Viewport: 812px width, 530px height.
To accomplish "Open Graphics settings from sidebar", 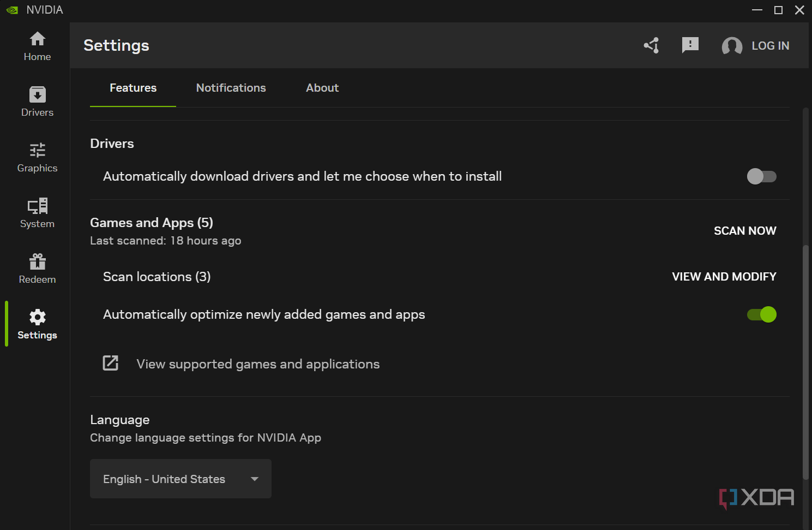I will [x=37, y=158].
